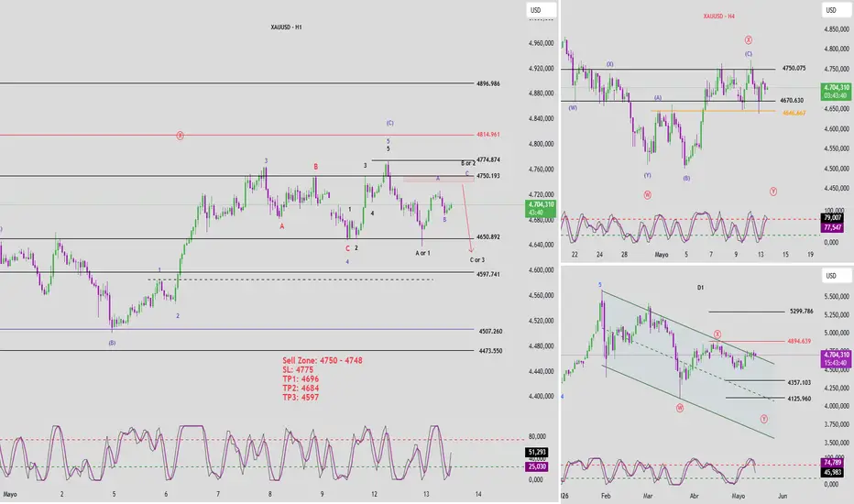854x504 pixels.
Task: Select the TP2: 4684 text line
Action: 301,389
